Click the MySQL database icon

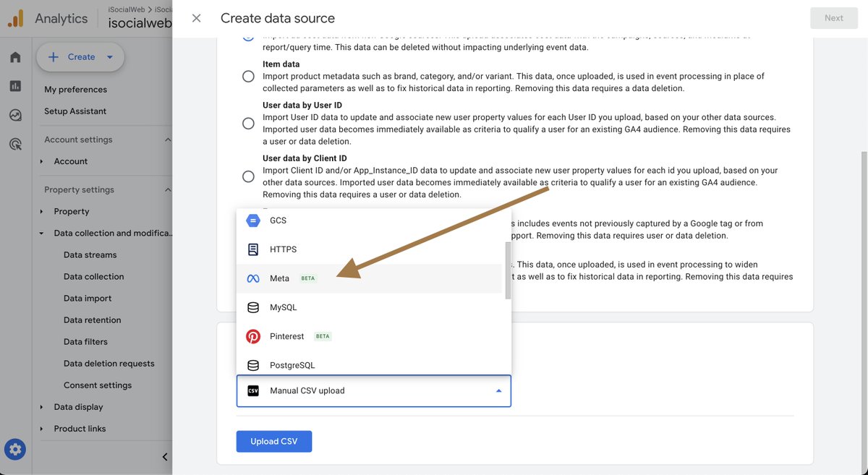pos(253,307)
